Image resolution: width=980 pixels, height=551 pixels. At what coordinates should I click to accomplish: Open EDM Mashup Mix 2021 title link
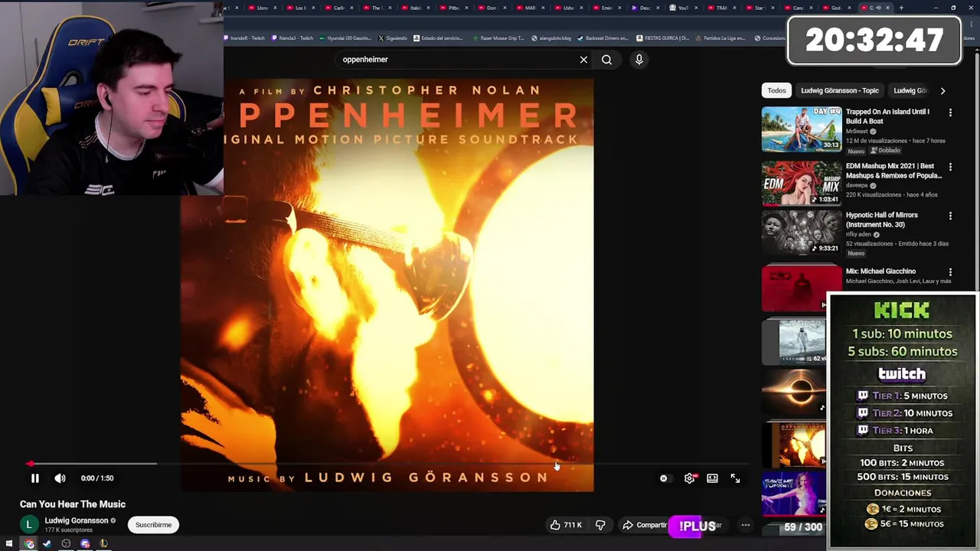click(x=893, y=171)
